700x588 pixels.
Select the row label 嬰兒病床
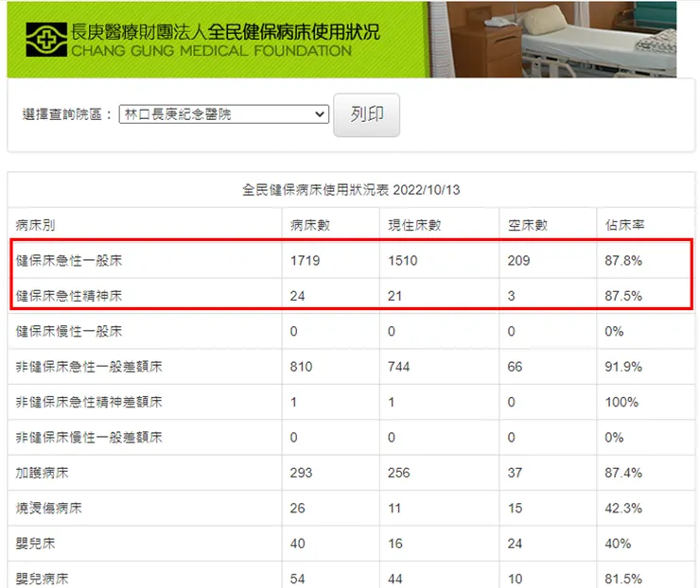pyautogui.click(x=42, y=579)
